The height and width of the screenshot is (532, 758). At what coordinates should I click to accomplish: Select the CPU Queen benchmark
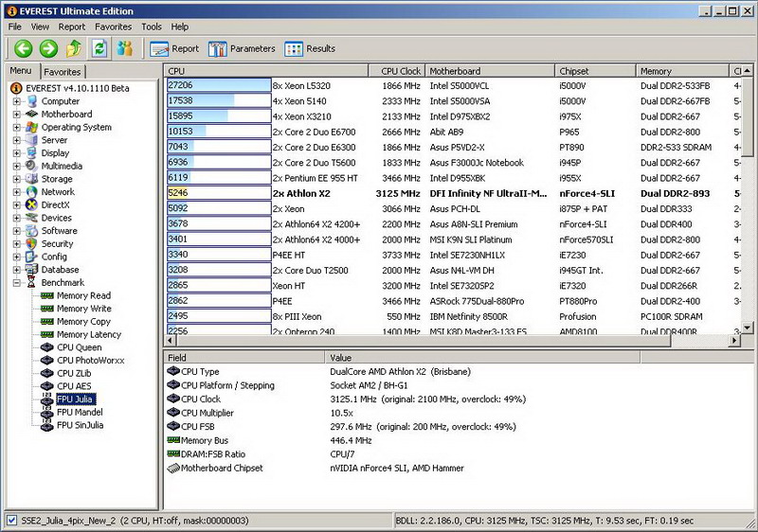(79, 347)
